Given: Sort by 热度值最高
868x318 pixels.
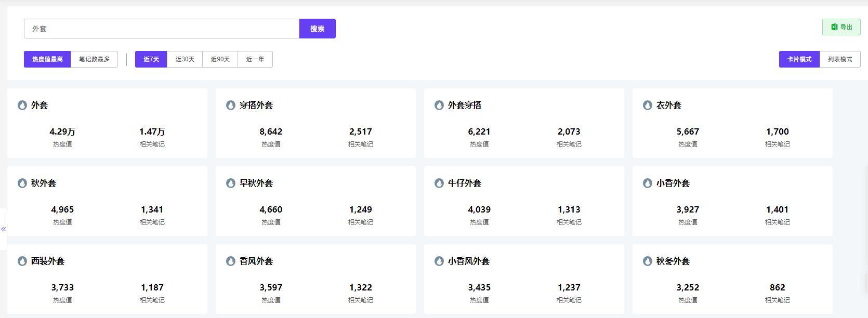Looking at the screenshot, I should (47, 59).
